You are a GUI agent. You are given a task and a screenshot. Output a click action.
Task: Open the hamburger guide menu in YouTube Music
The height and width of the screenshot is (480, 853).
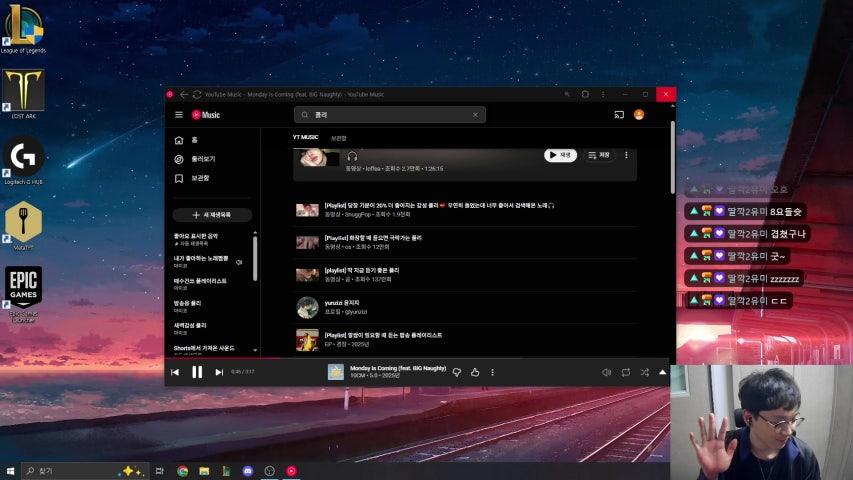178,115
